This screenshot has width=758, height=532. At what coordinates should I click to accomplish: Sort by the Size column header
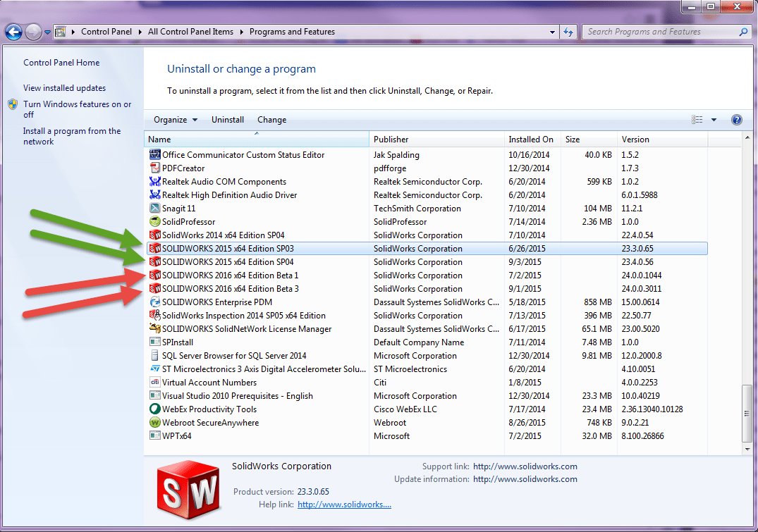point(589,140)
